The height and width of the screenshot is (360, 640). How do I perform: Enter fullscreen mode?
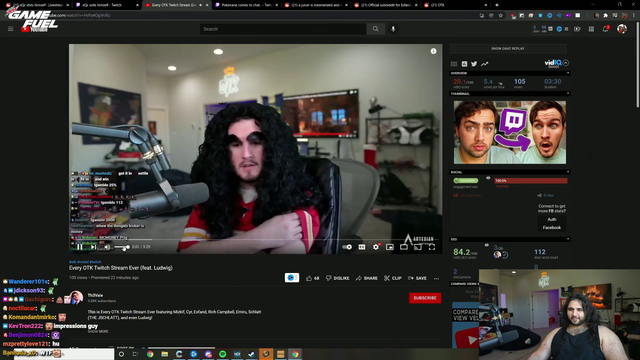click(432, 247)
